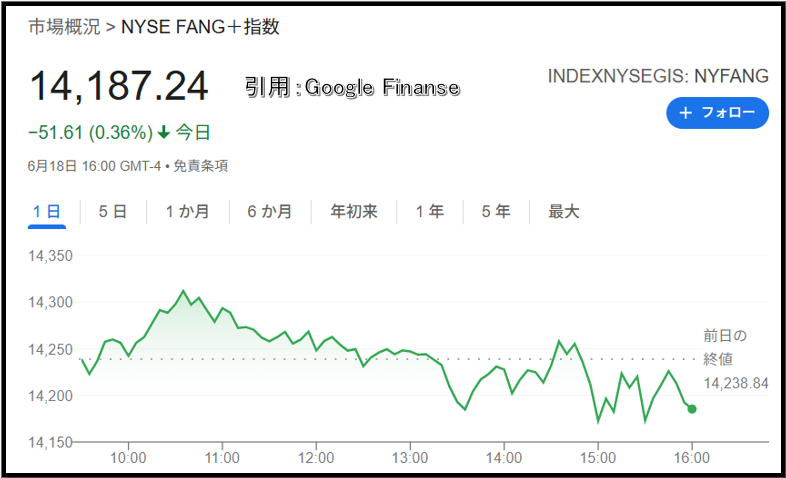Show the 6か月 chart range

[x=270, y=212]
